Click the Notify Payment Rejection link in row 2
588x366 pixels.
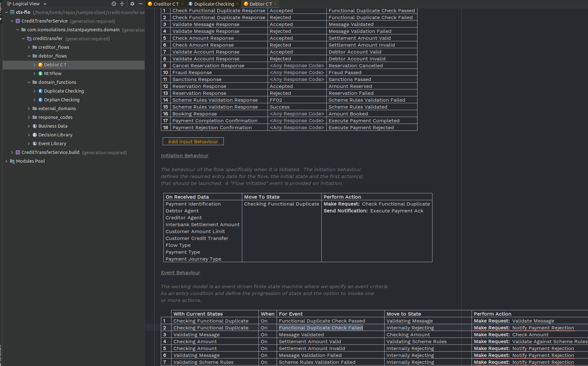coord(543,328)
